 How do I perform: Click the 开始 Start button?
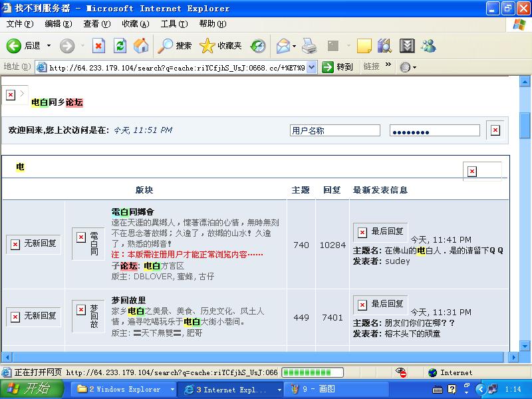click(x=31, y=389)
